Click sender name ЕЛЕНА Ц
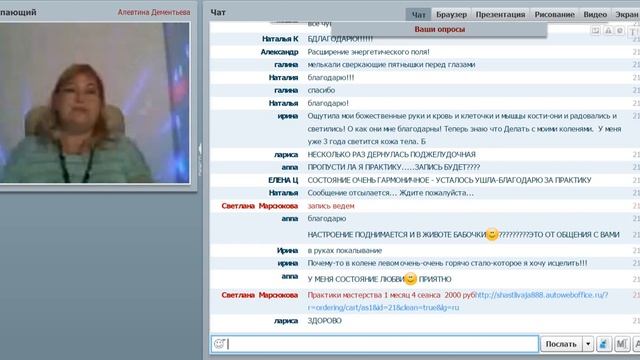 pos(283,180)
